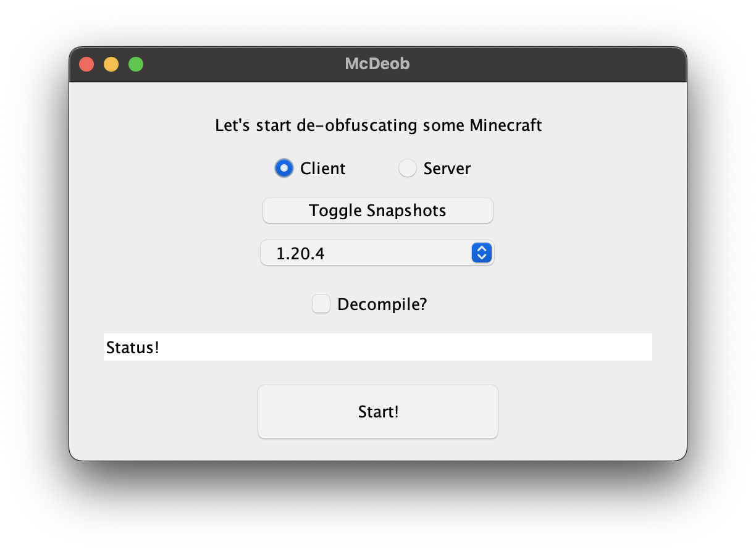Click the word "Status!" inside the status bar
The width and height of the screenshot is (756, 552).
133,348
